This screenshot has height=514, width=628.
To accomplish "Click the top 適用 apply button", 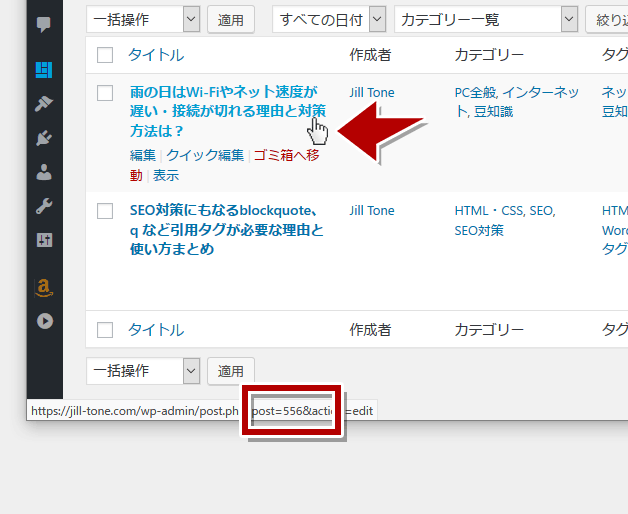I will [x=231, y=19].
